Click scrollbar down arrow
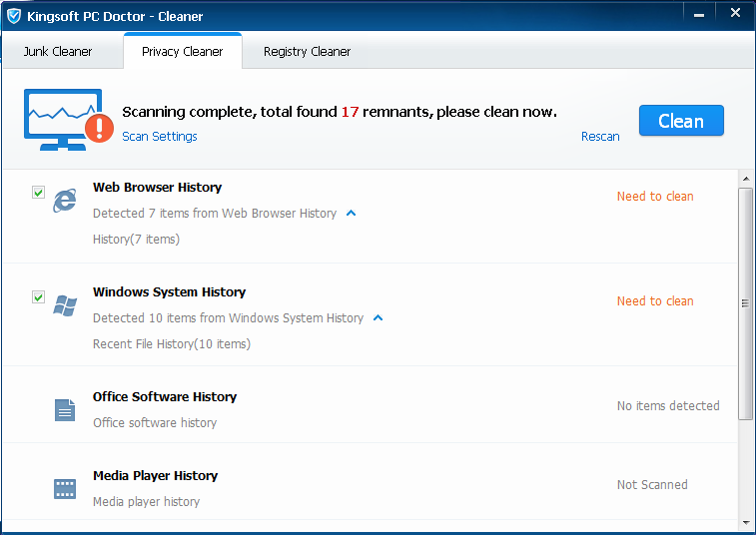The width and height of the screenshot is (756, 535). click(x=746, y=522)
